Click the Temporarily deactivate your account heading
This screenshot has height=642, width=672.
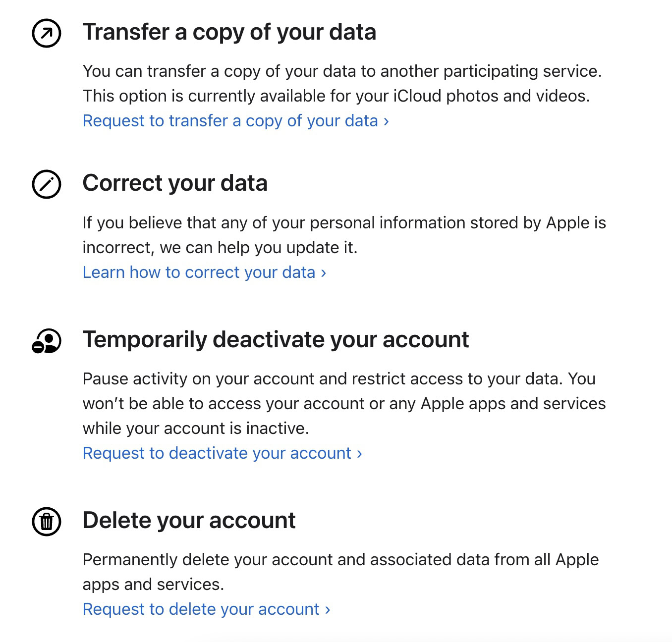tap(276, 340)
